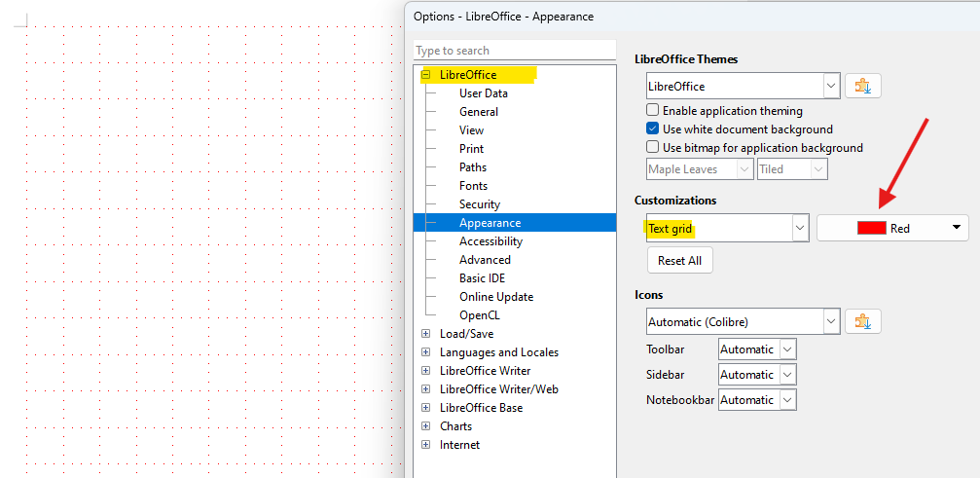Click the add themes icon beside LibreOffice Themes dropdown
This screenshot has width=980, height=478.
[x=862, y=86]
